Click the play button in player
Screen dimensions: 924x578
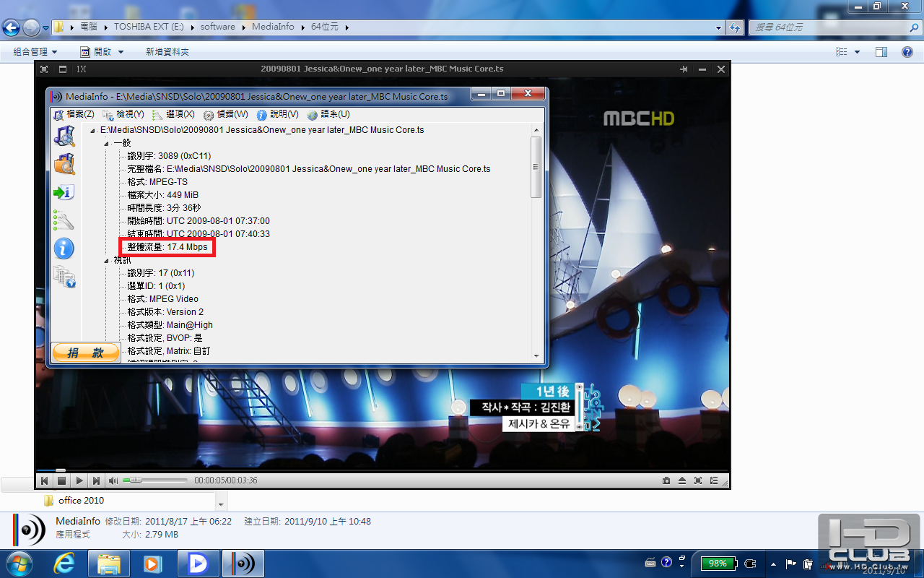click(x=79, y=480)
